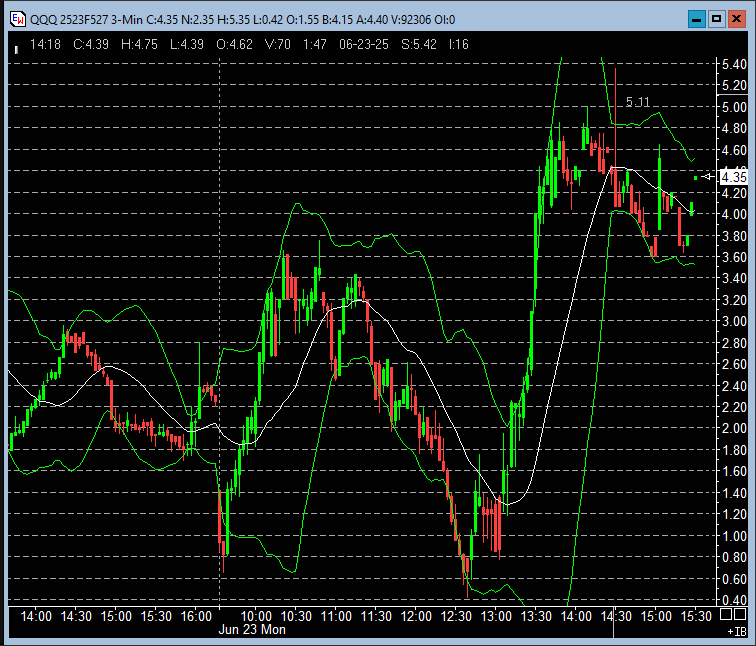Image resolution: width=756 pixels, height=646 pixels.
Task: Click the I:16 value in data row
Action: (459, 44)
